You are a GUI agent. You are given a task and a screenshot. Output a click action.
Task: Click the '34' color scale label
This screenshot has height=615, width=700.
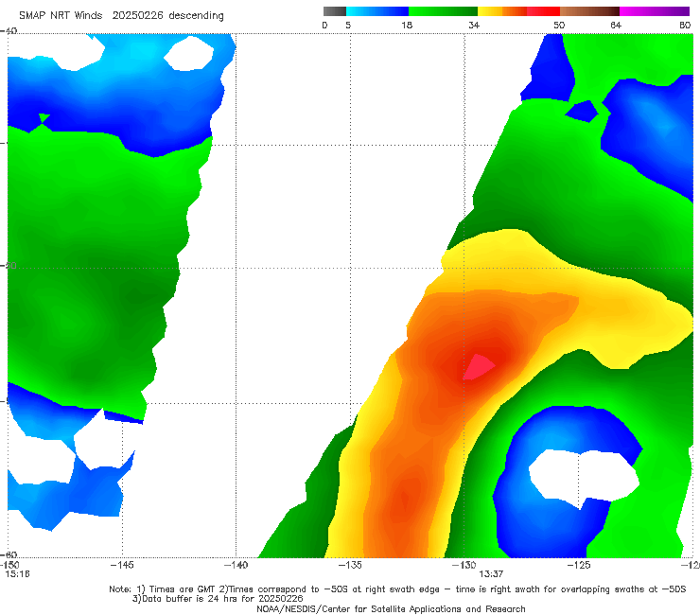[x=474, y=25]
